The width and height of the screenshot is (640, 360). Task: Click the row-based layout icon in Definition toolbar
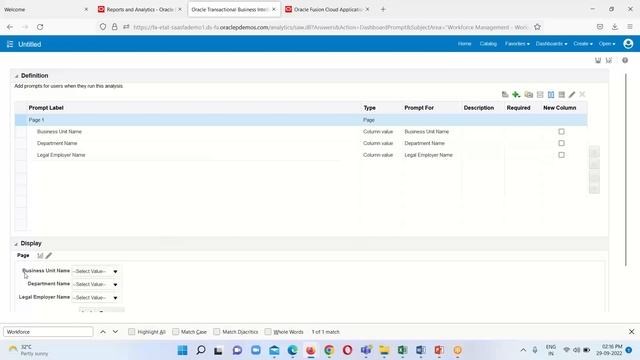(540, 95)
